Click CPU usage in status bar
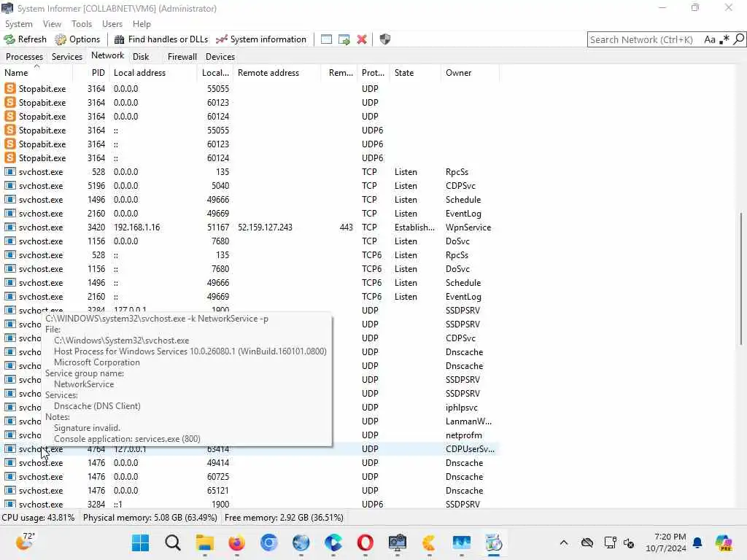The image size is (747, 560). click(39, 518)
